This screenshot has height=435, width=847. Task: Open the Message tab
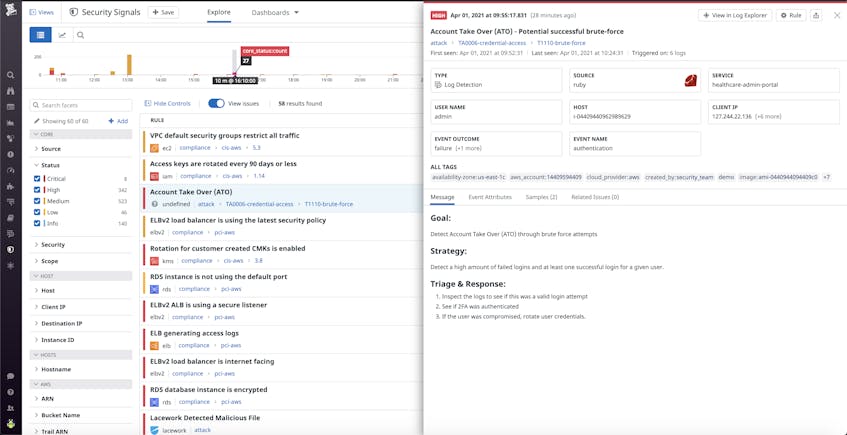point(442,197)
